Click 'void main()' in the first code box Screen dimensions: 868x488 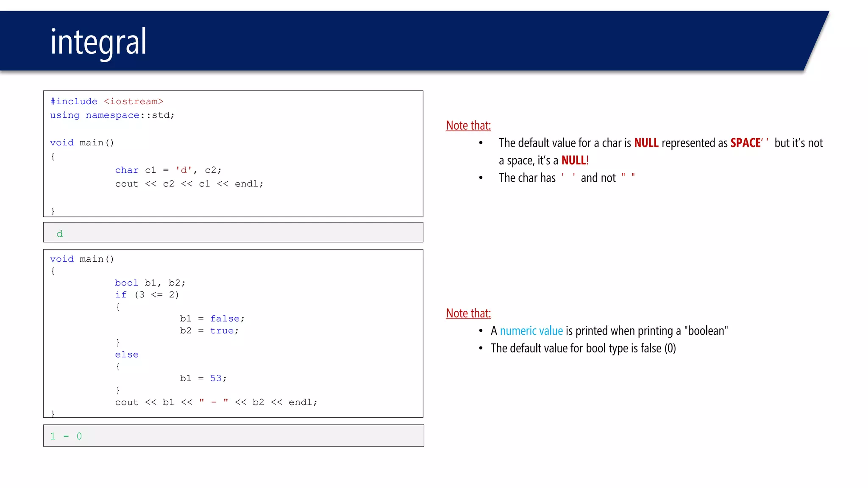tap(82, 143)
